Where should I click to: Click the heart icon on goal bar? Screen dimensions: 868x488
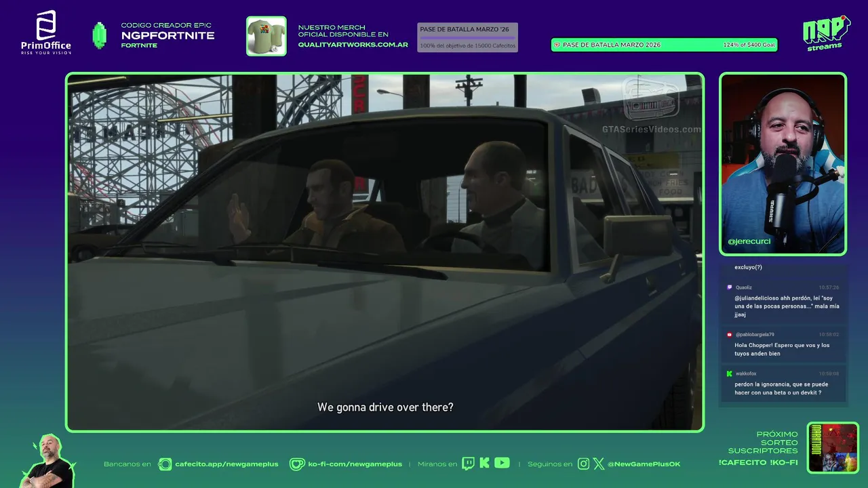coord(557,45)
